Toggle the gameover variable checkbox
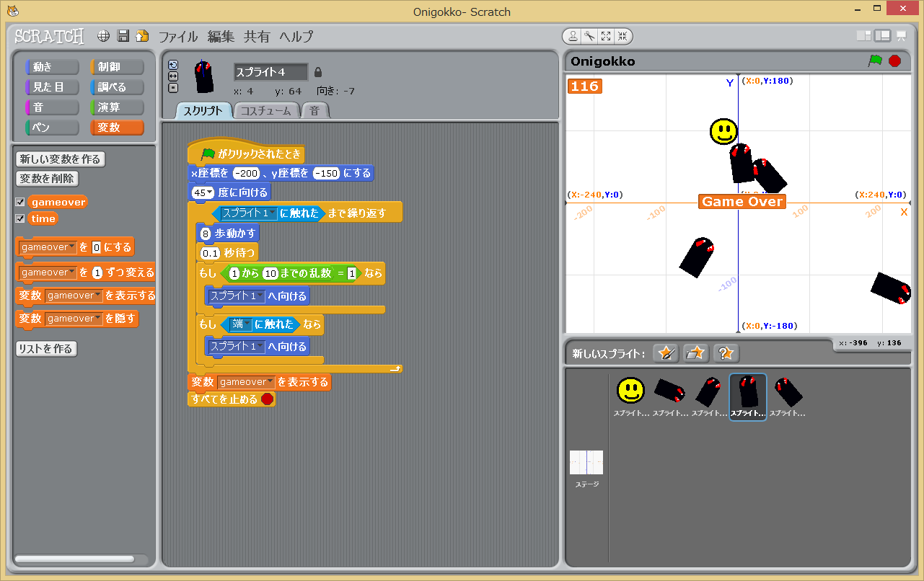This screenshot has width=924, height=581. pyautogui.click(x=20, y=202)
